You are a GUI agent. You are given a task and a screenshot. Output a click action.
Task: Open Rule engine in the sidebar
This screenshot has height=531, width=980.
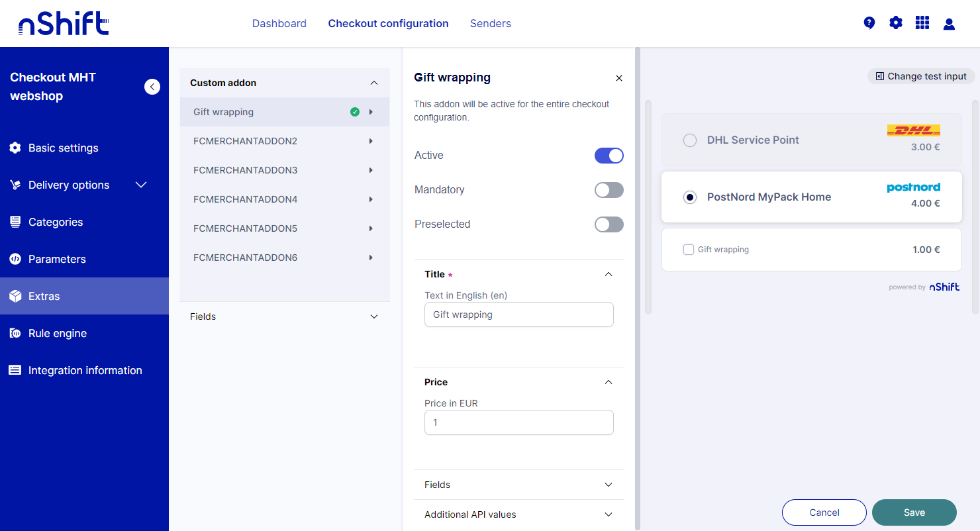tap(58, 333)
